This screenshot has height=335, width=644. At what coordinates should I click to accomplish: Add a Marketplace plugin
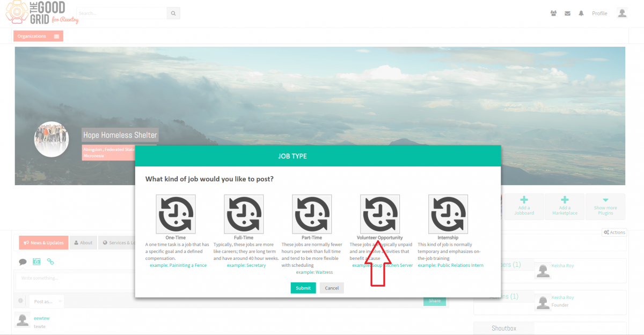[565, 206]
